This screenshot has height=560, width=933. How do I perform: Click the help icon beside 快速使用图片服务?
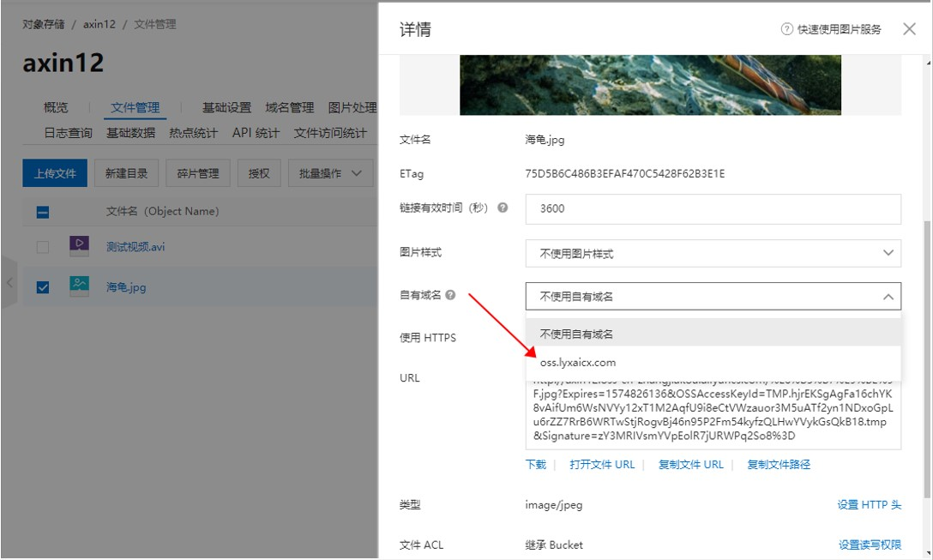[x=786, y=28]
